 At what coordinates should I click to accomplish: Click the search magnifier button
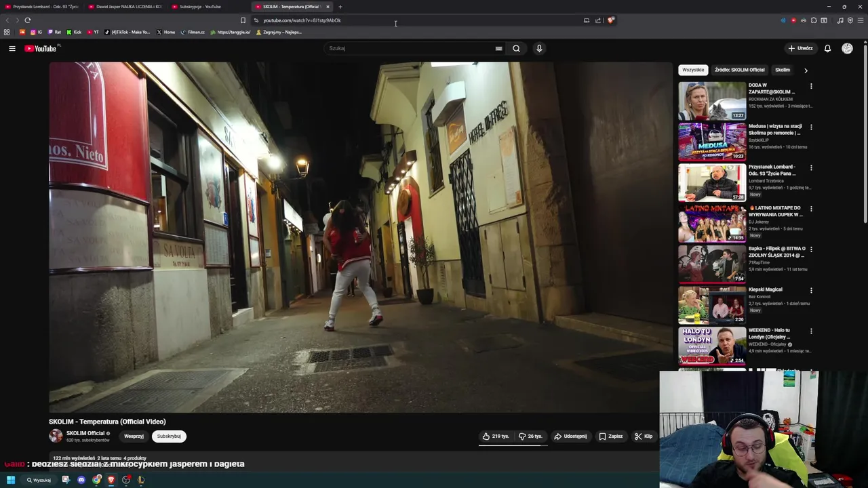coord(516,48)
